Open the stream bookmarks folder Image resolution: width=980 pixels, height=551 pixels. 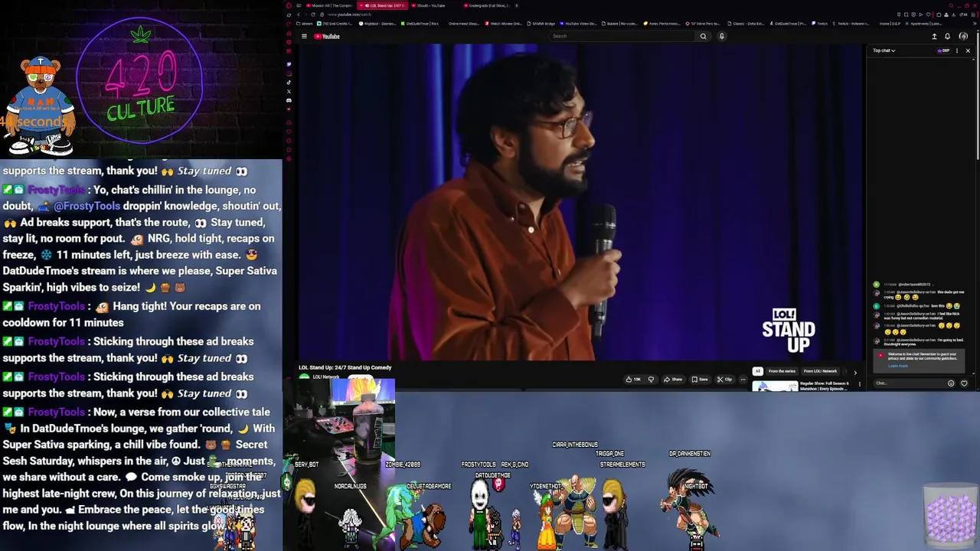[304, 24]
